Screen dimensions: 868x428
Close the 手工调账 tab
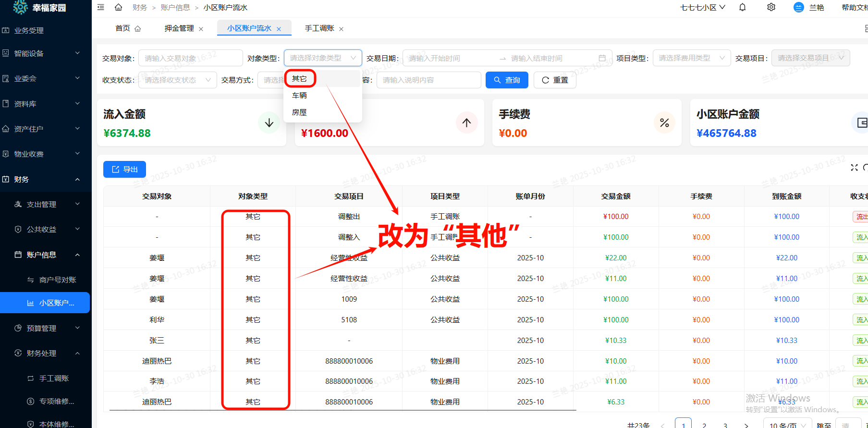pos(341,29)
